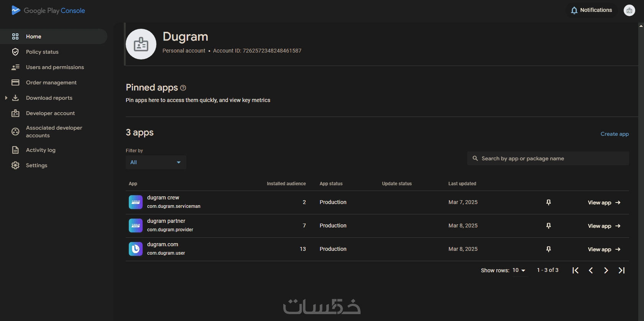Viewport: 644px width, 321px height.
Task: Open the Show rows 10 dropdown
Action: (519, 270)
